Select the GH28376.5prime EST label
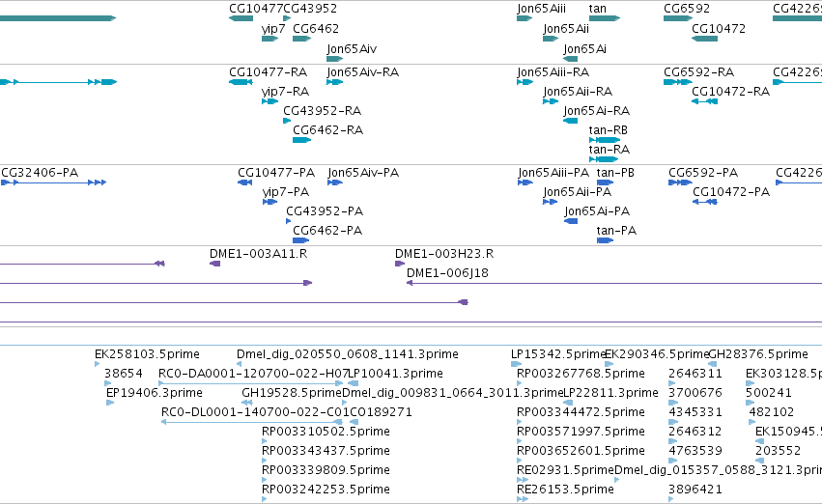The height and width of the screenshot is (504, 822). click(x=758, y=354)
